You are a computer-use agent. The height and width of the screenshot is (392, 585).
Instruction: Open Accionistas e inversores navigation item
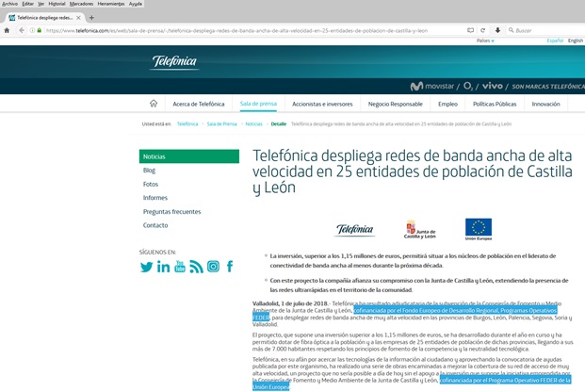point(322,105)
